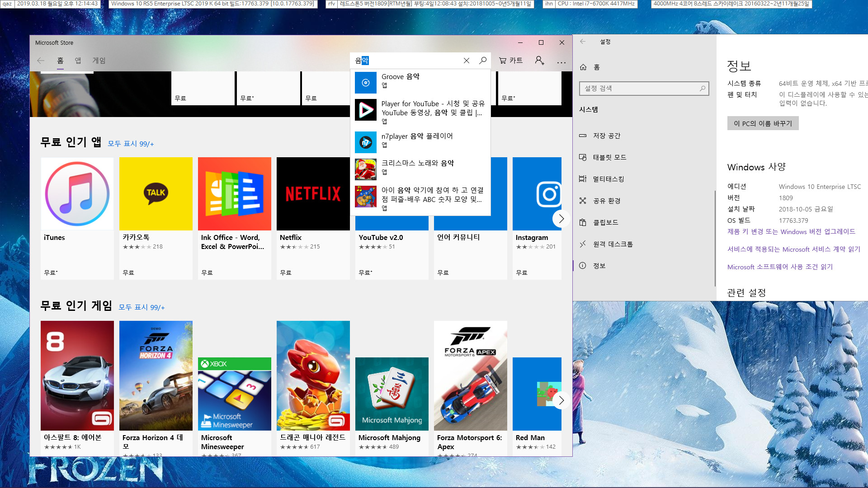This screenshot has width=868, height=488.
Task: Open 태블릿 모드 in Settings sidebar
Action: [x=644, y=157]
